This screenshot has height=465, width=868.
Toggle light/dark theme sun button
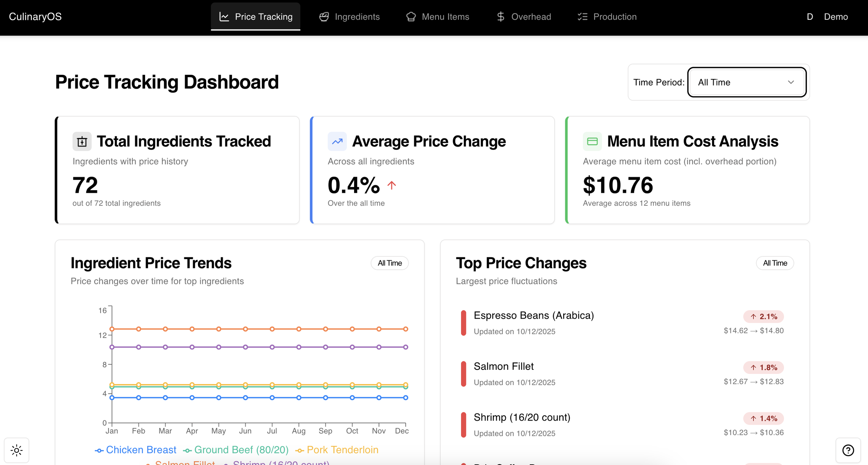point(17,450)
